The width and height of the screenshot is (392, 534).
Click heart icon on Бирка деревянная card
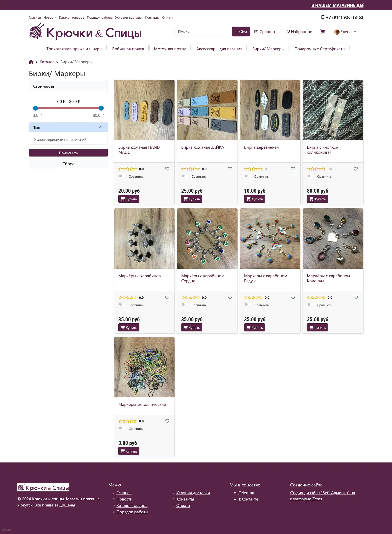pos(293,169)
